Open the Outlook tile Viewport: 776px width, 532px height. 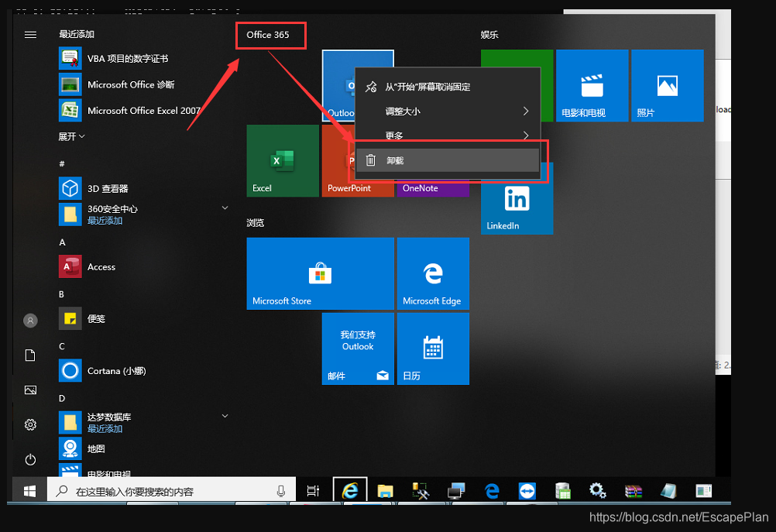pyautogui.click(x=338, y=85)
